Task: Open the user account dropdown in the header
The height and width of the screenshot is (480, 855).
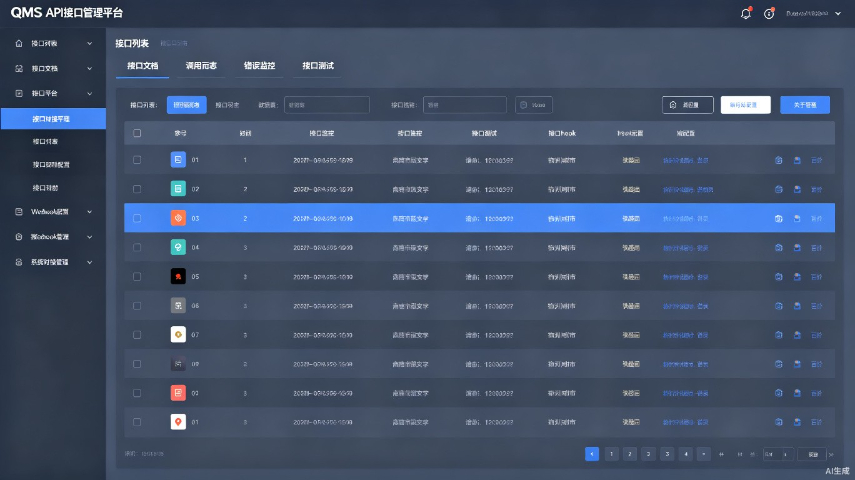Action: coord(814,14)
